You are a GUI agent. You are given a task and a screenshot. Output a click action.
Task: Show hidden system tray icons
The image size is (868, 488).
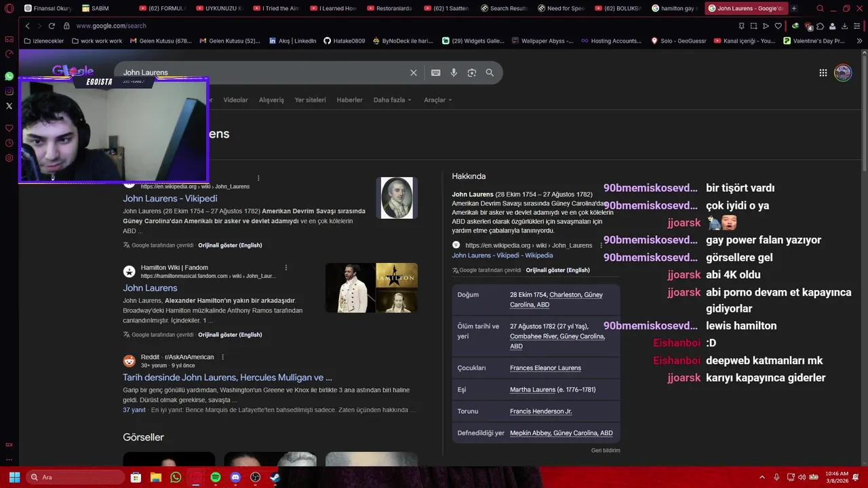[762, 477]
